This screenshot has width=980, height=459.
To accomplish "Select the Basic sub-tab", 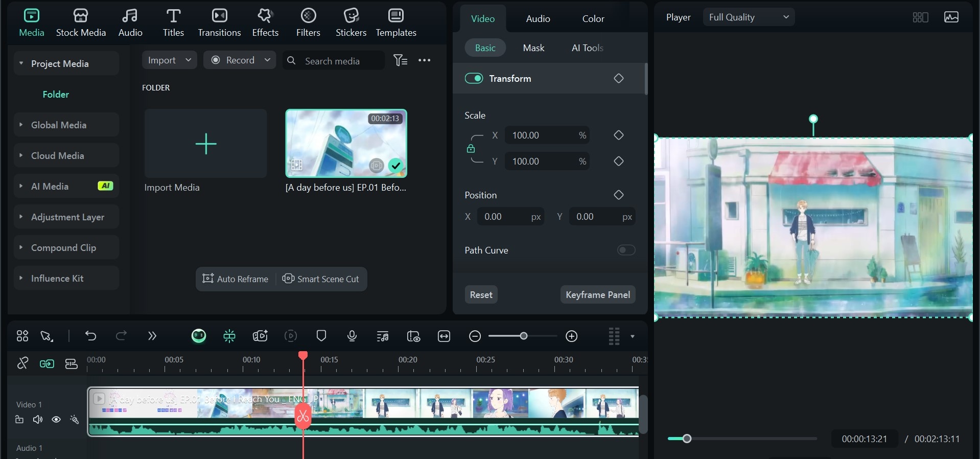I will pos(485,48).
